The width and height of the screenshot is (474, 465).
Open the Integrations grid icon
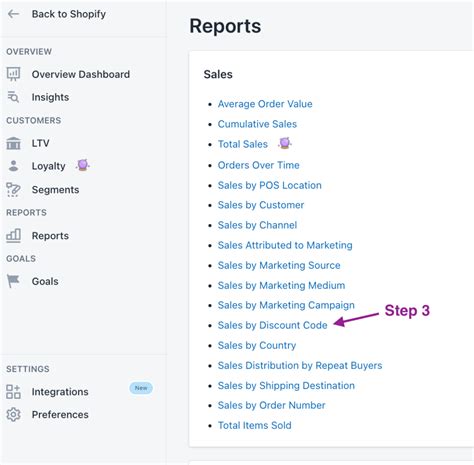tap(13, 392)
